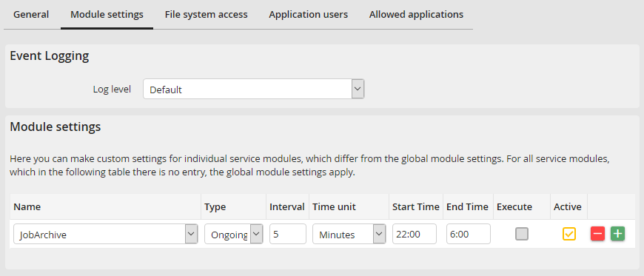Tick the Execute checkbox for JobArchive
Image resolution: width=644 pixels, height=276 pixels.
[x=522, y=234]
